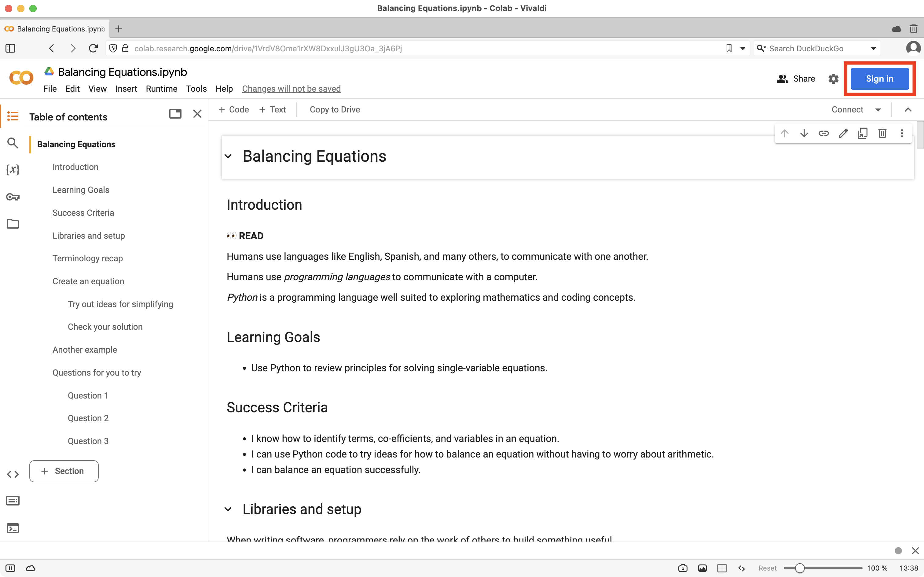
Task: Select Introduction in table of contents
Action: click(x=75, y=167)
